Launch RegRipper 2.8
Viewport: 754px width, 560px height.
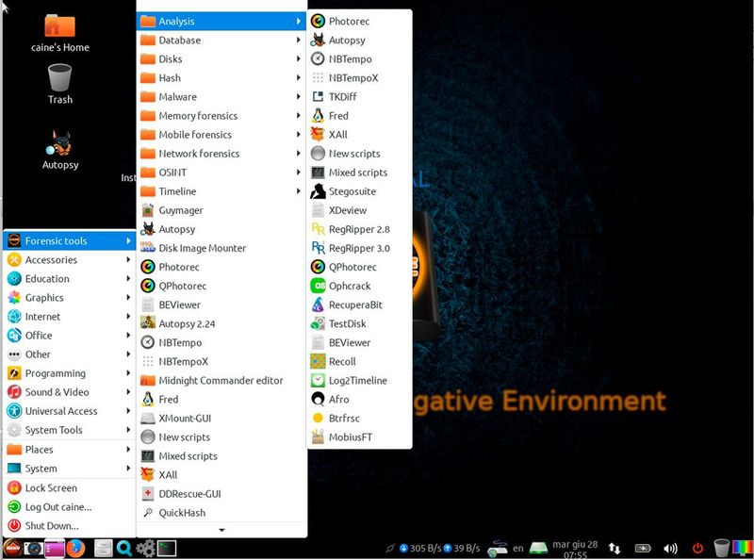[x=360, y=228]
